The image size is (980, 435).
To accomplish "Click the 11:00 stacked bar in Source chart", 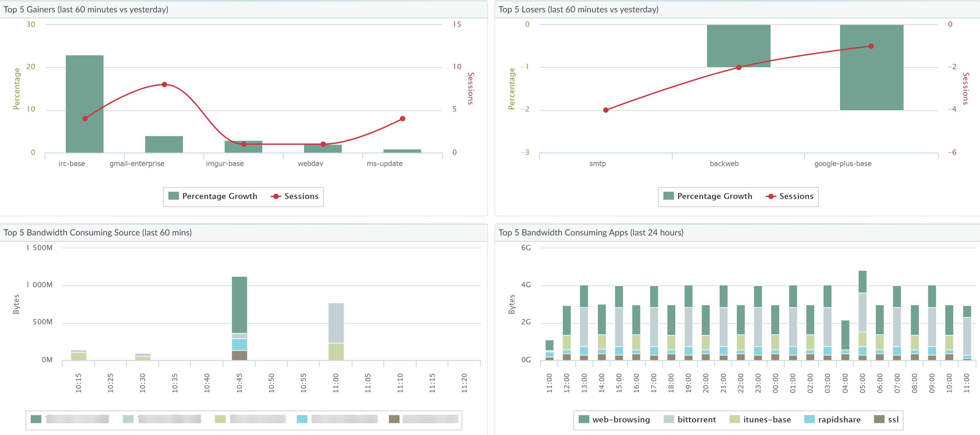I will (336, 323).
